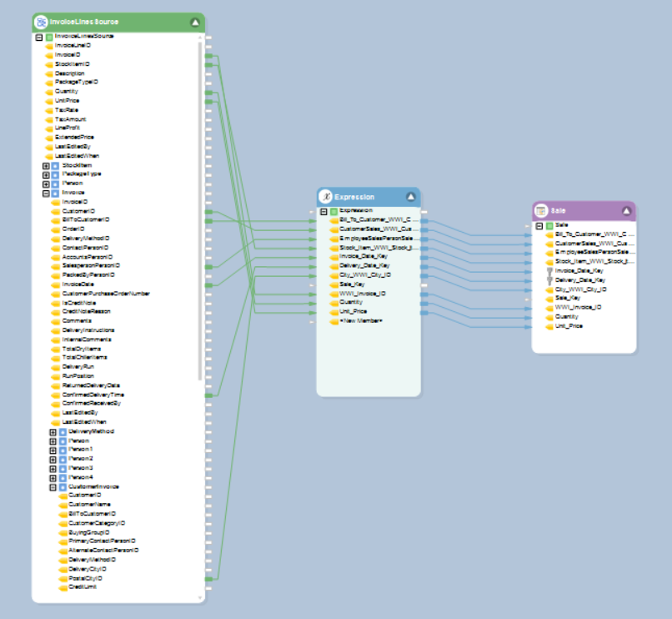The width and height of the screenshot is (672, 619).
Task: Collapse the Expression root tree node
Action: coord(323,212)
